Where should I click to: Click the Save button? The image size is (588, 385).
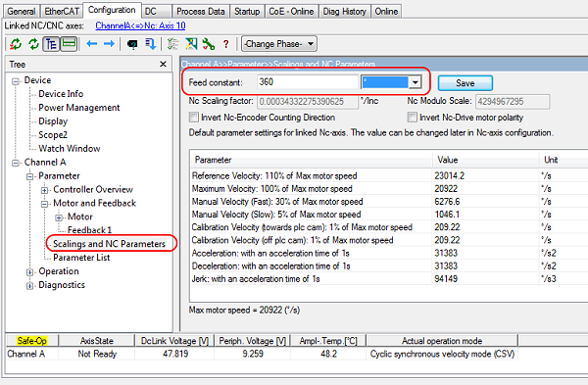coord(465,83)
